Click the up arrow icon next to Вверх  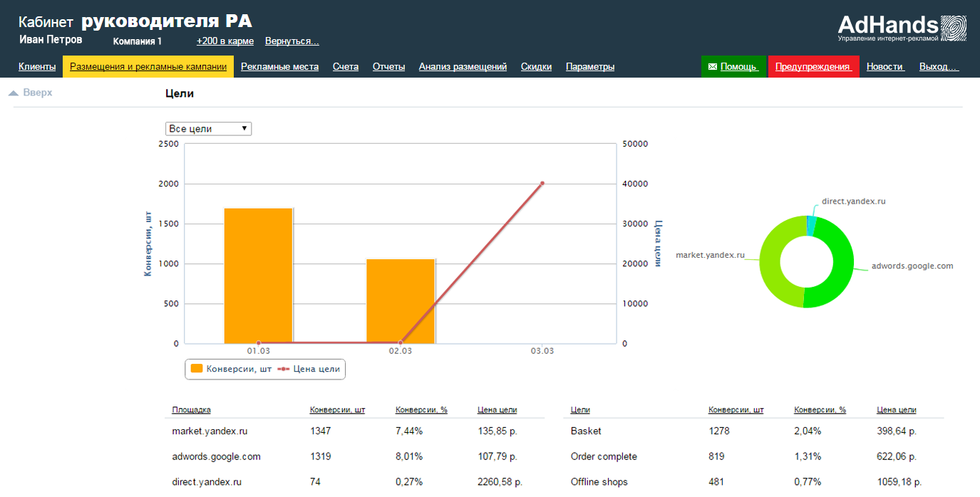[x=13, y=93]
